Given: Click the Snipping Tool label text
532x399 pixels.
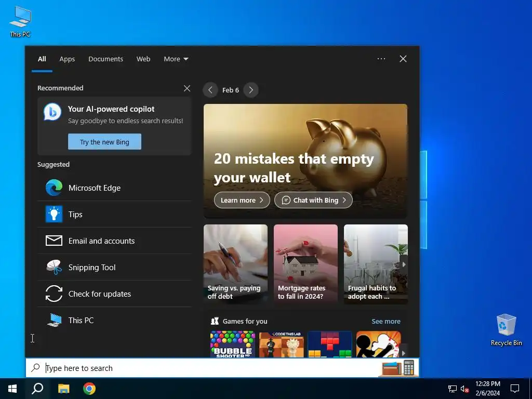Looking at the screenshot, I should coord(92,268).
